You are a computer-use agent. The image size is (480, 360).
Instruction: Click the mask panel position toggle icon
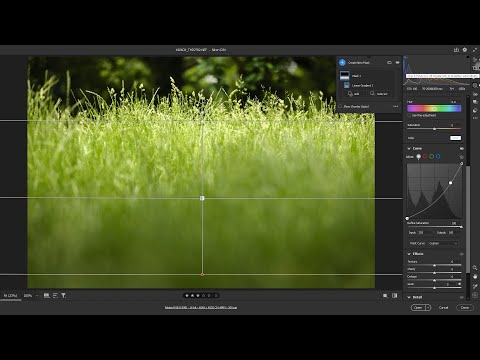point(389,62)
